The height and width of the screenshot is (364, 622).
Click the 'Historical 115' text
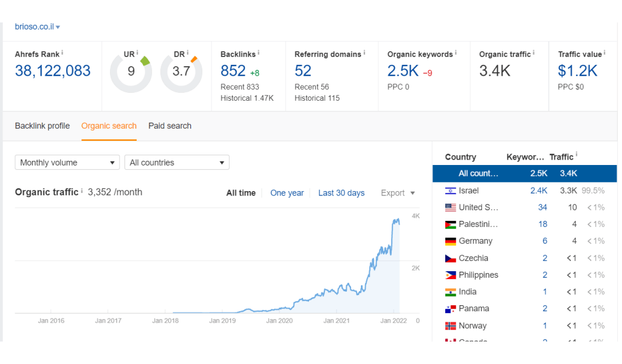click(317, 98)
